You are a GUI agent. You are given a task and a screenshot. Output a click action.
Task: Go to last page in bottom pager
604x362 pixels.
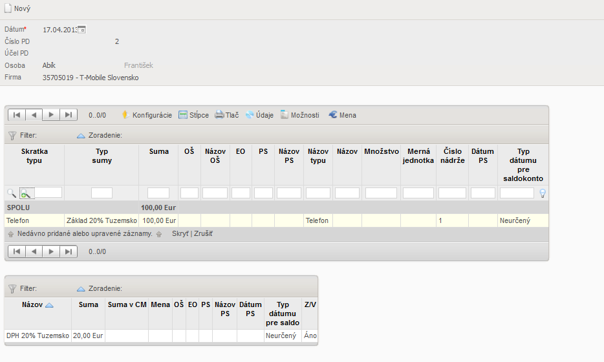pyautogui.click(x=68, y=251)
